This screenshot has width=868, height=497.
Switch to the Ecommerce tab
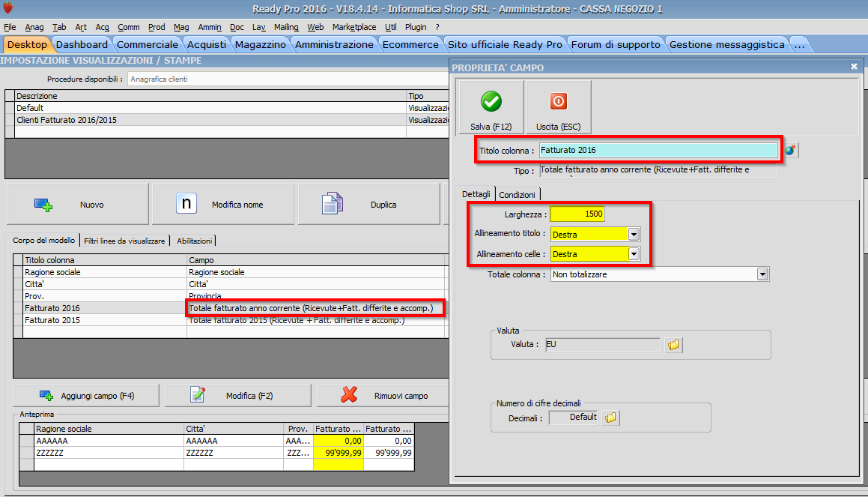[410, 44]
